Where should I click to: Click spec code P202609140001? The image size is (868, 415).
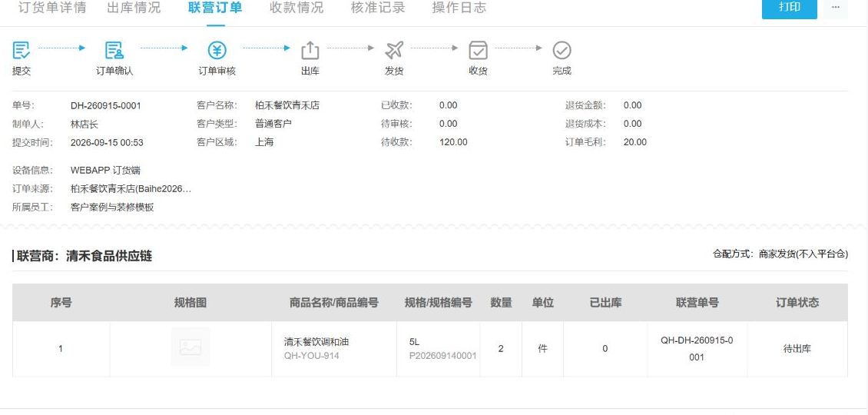point(443,357)
